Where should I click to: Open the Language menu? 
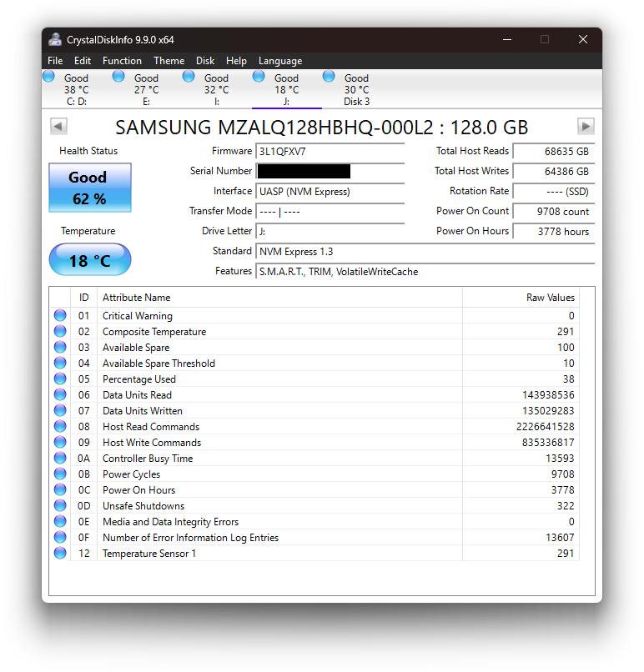point(280,61)
